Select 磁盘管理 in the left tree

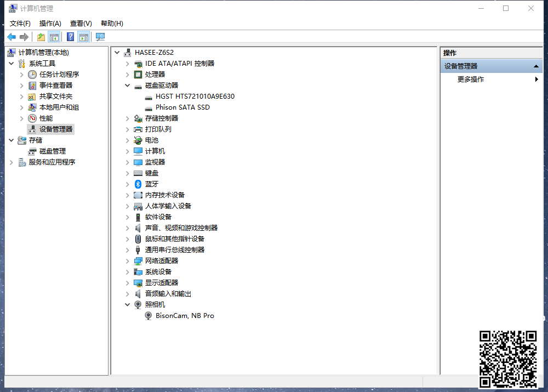pyautogui.click(x=53, y=151)
